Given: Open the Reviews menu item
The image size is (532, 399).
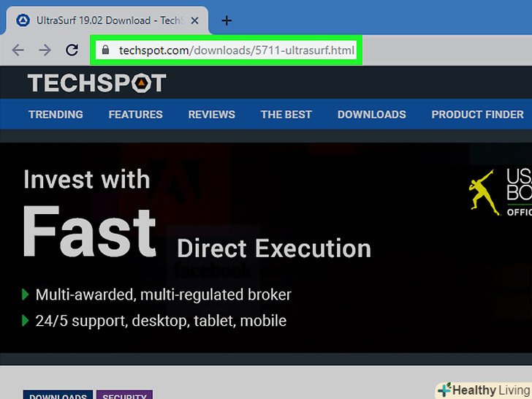Looking at the screenshot, I should coord(212,114).
